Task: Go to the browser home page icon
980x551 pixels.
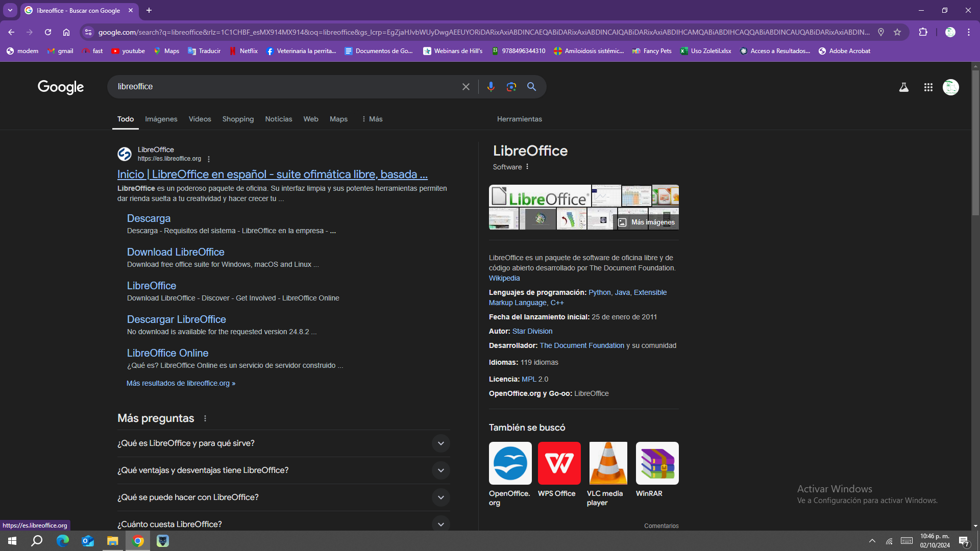Action: [x=66, y=32]
